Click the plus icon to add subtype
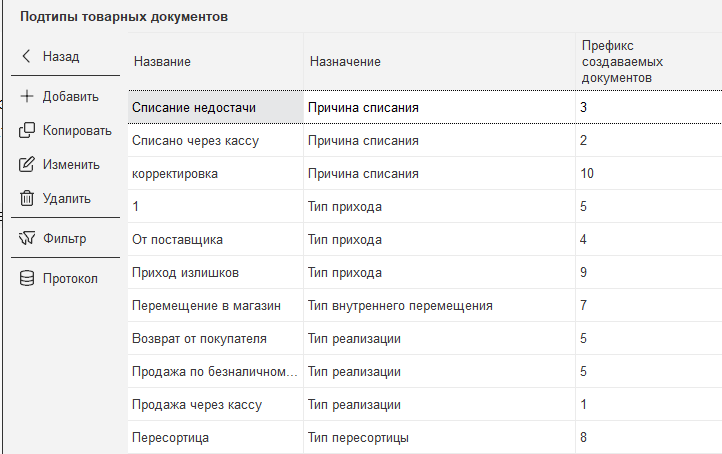This screenshot has width=722, height=454. tap(27, 97)
